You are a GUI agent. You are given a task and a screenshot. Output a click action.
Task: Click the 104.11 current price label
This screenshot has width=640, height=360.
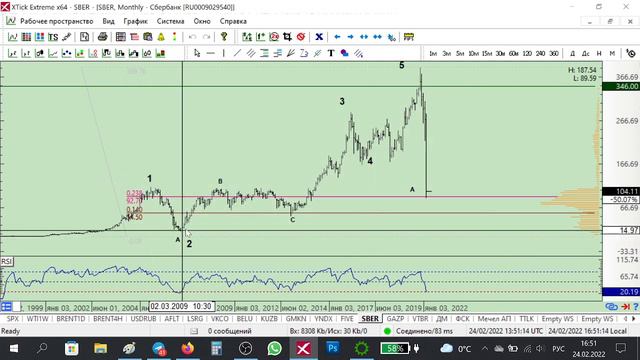pyautogui.click(x=621, y=191)
